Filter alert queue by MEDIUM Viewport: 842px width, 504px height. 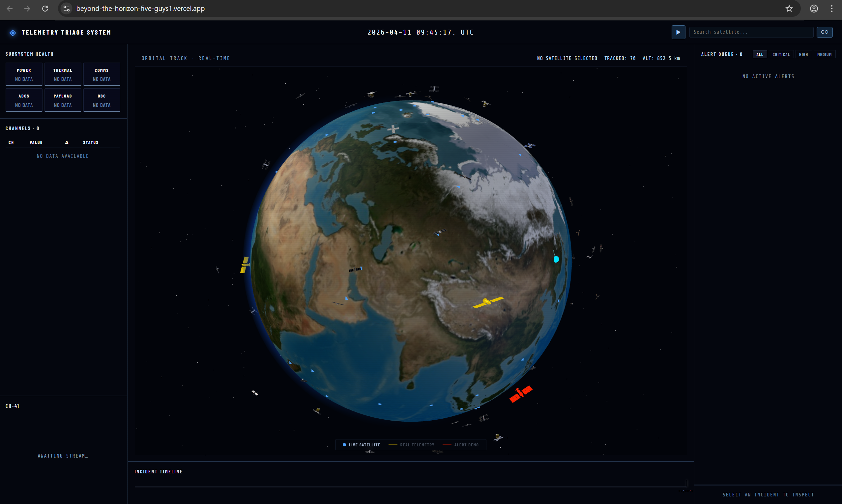[x=824, y=54]
